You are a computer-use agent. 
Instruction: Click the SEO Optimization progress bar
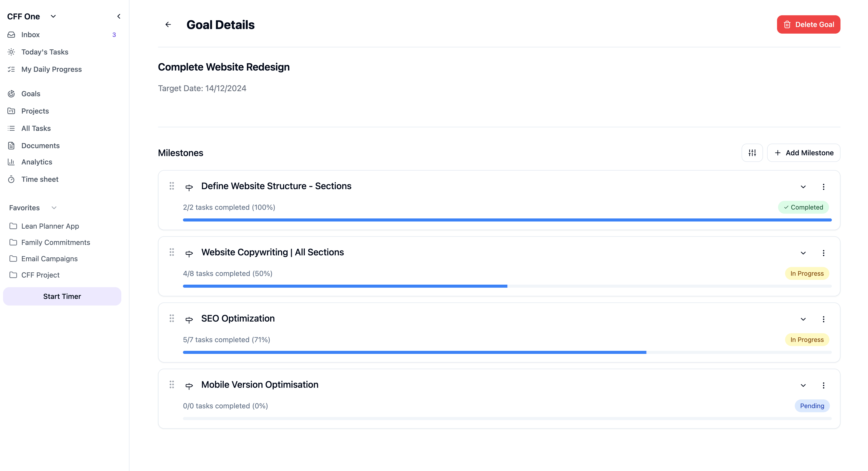[x=507, y=352]
